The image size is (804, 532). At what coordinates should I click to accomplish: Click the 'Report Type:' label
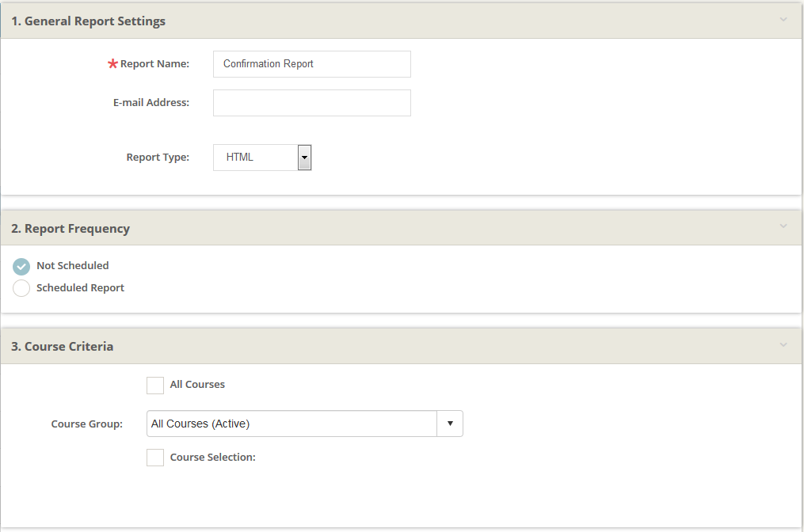pyautogui.click(x=158, y=158)
